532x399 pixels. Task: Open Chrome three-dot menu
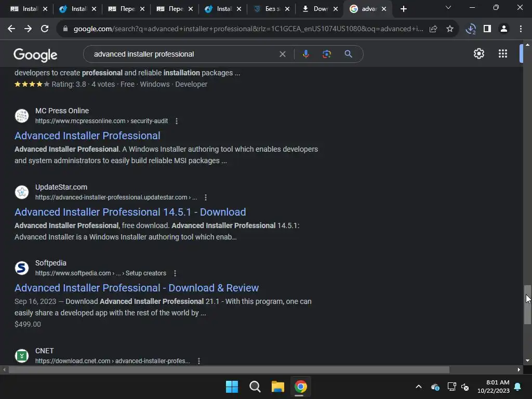pyautogui.click(x=521, y=29)
